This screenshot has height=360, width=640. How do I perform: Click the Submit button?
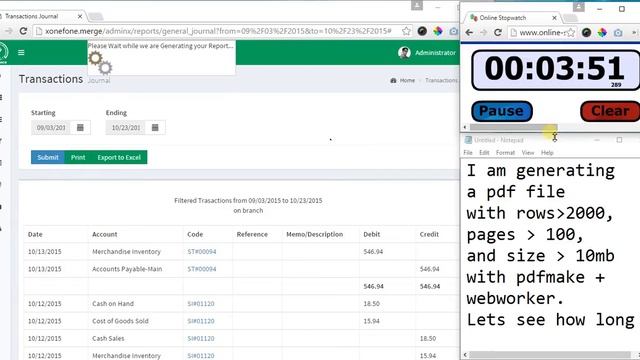click(x=48, y=157)
